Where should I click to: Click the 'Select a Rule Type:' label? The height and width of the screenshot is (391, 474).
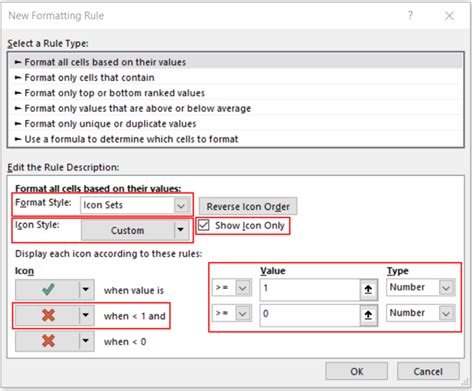[48, 43]
